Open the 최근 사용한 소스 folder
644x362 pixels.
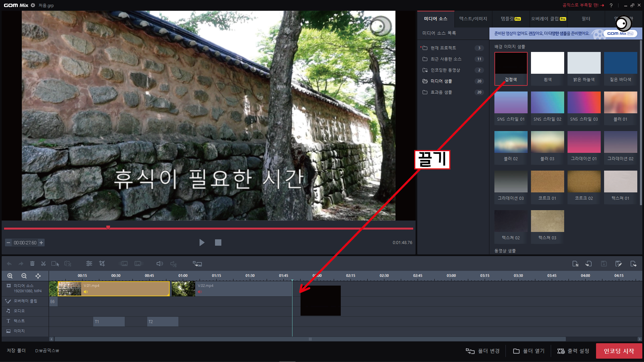[x=446, y=59]
